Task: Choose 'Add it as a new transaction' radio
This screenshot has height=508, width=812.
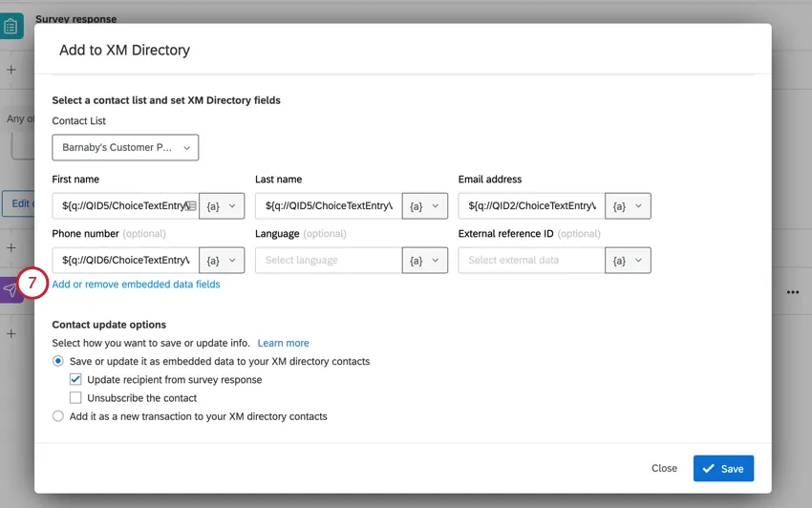Action: pyautogui.click(x=58, y=416)
